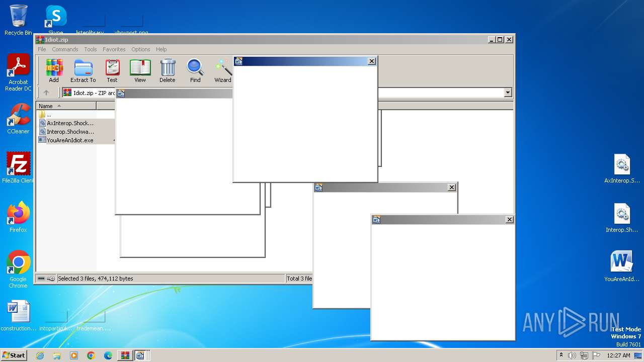Select the YouAreAnId... desktop file icon
This screenshot has height=362, width=644.
click(622, 266)
